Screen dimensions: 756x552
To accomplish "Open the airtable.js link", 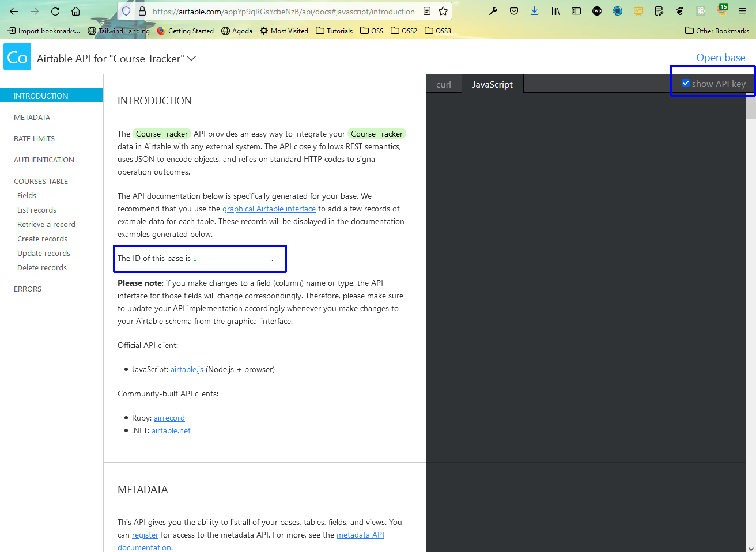I will pyautogui.click(x=187, y=369).
